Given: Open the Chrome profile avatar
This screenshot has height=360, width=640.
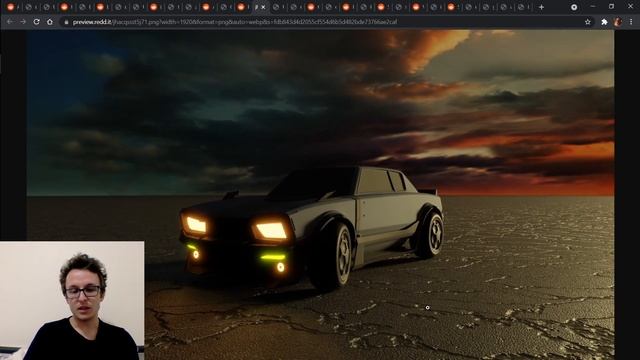Looking at the screenshot, I should (x=618, y=22).
